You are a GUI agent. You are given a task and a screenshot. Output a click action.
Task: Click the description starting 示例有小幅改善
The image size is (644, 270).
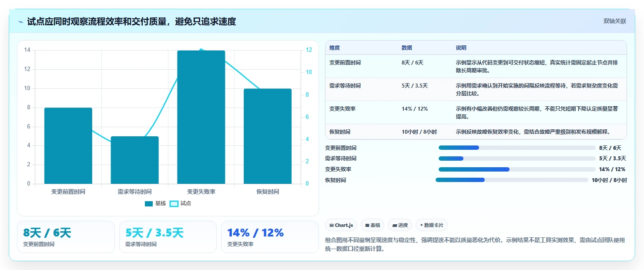pyautogui.click(x=537, y=112)
